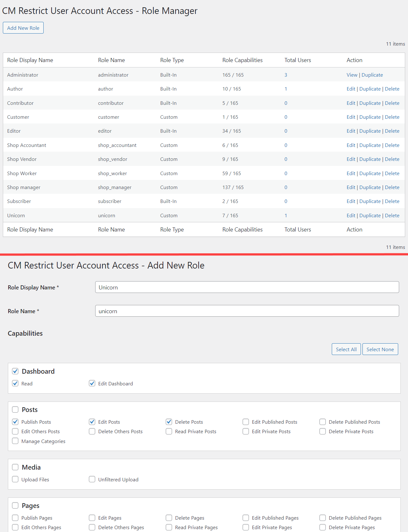The width and height of the screenshot is (408, 532).
Task: Edit the Shop Worker role
Action: (351, 174)
